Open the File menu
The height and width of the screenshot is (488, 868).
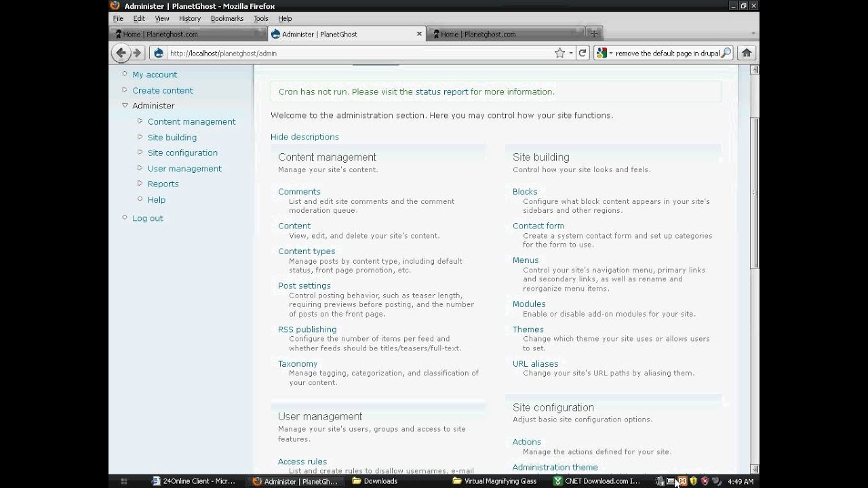118,18
